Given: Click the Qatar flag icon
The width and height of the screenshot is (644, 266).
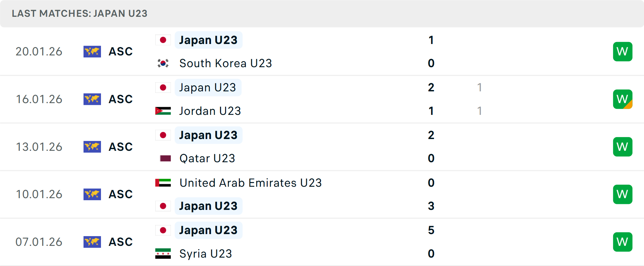Looking at the screenshot, I should [165, 158].
